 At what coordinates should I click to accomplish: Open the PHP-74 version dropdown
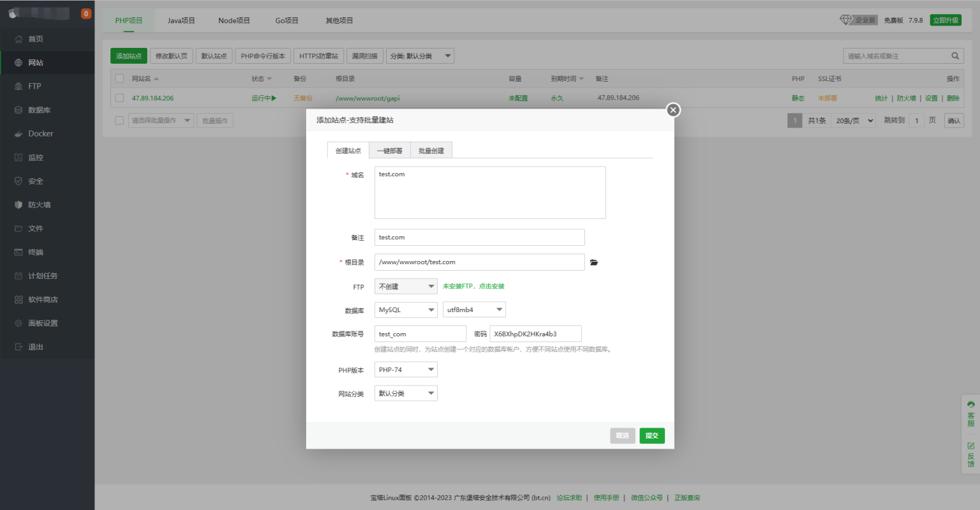pyautogui.click(x=406, y=369)
